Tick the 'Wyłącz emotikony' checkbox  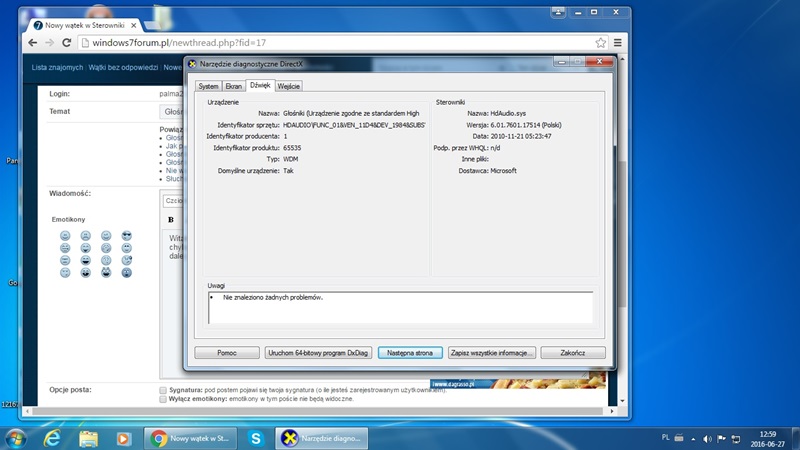point(163,399)
